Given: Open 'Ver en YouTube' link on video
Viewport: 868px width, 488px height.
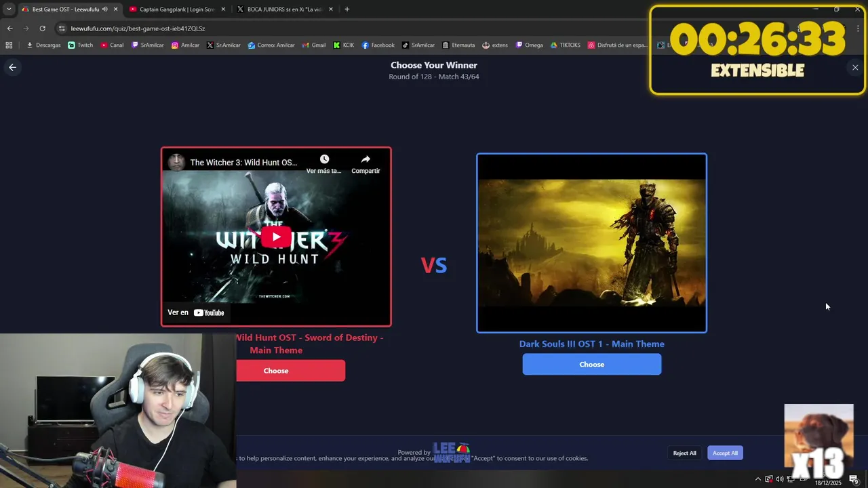Looking at the screenshot, I should tap(196, 312).
